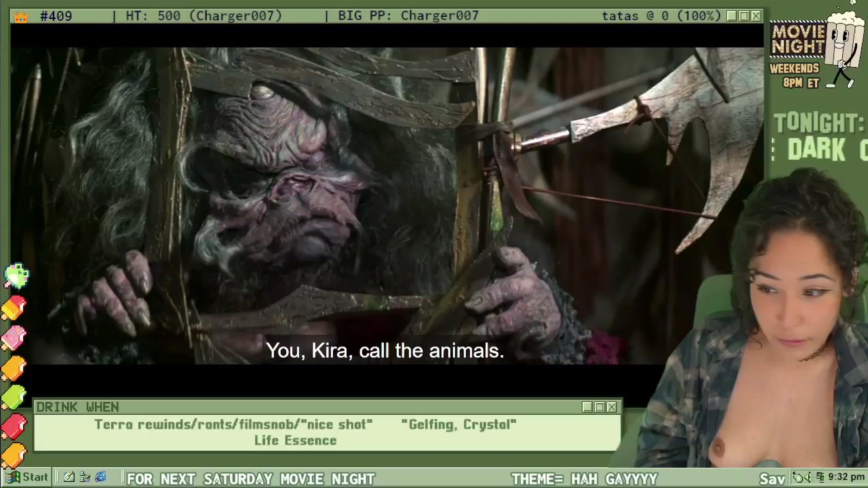
Task: Click the orange crown icon beside #409
Action: [21, 17]
